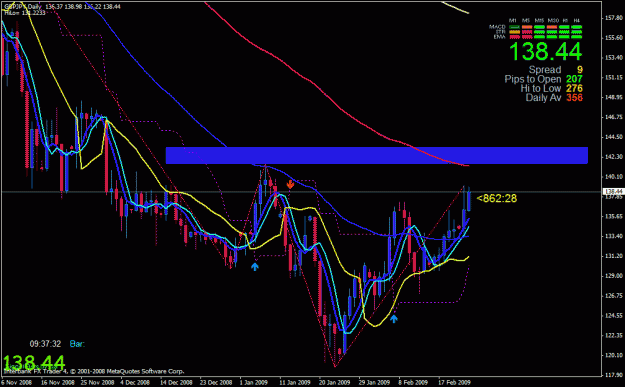Select the blue resistance zone rectangle

[377, 155]
